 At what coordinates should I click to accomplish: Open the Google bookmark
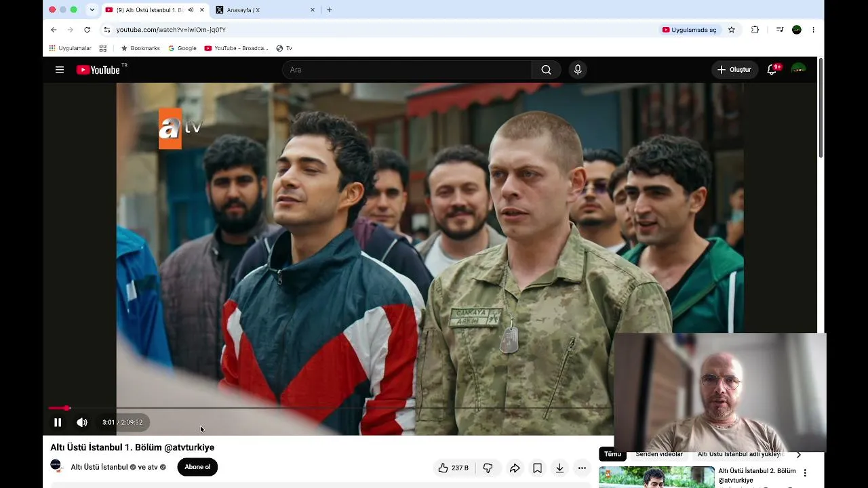(182, 48)
